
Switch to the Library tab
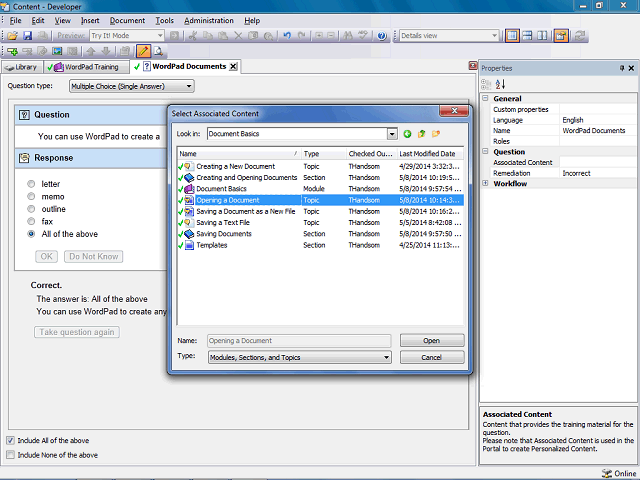[22, 67]
